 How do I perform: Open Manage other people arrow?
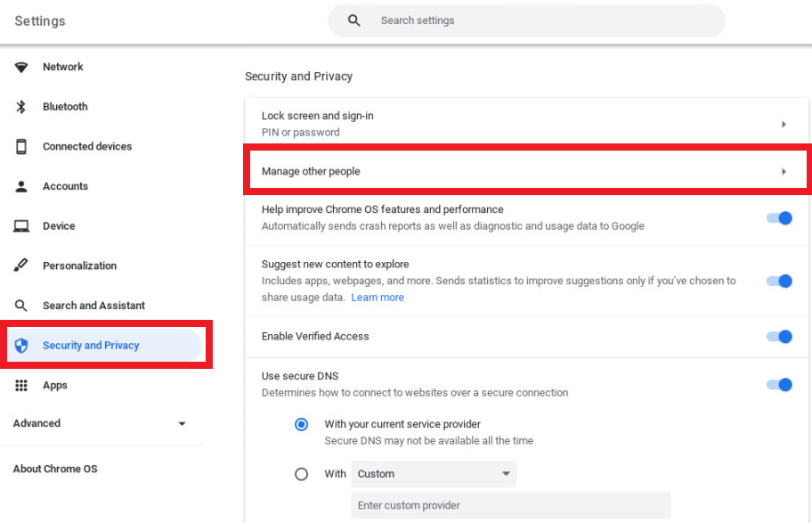[x=784, y=172]
